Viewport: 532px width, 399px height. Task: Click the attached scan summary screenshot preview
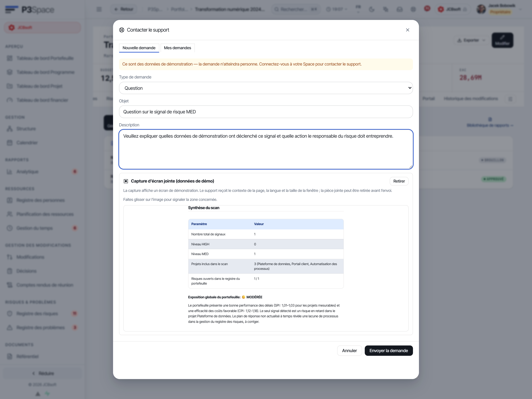click(x=266, y=268)
